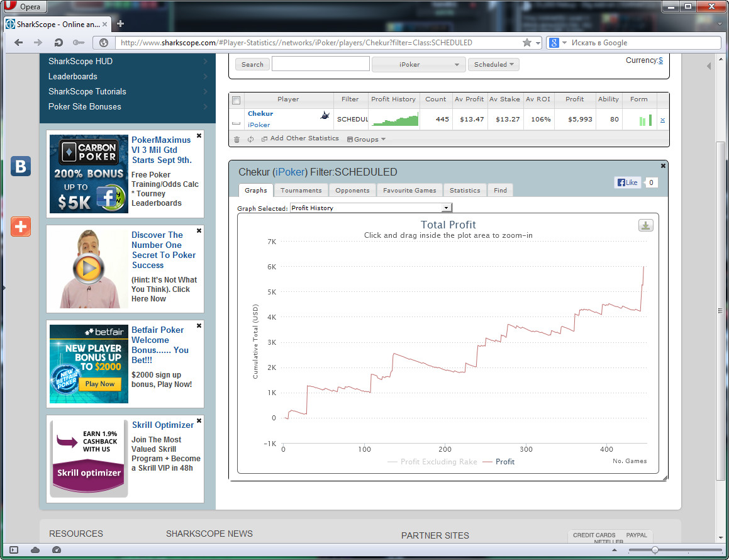Tick the select-all checkbox in the table header

point(236,100)
